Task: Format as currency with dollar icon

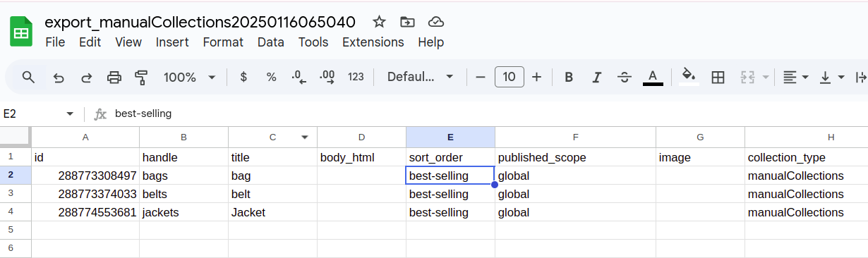Action: 243,77
